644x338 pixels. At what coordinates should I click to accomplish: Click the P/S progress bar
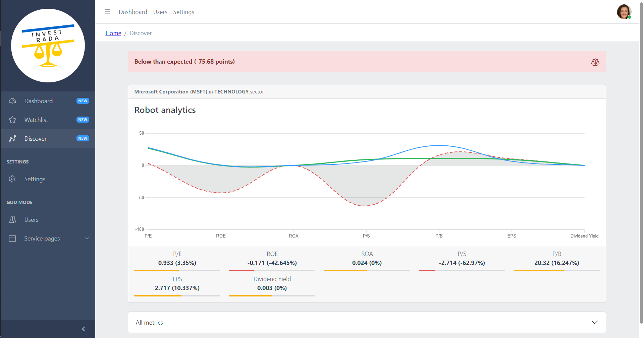[x=462, y=271]
